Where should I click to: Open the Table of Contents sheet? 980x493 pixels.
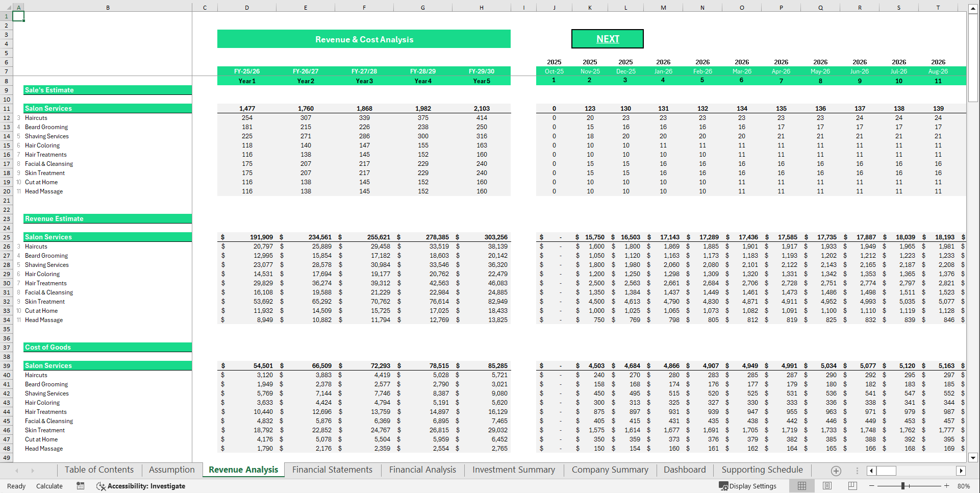99,470
